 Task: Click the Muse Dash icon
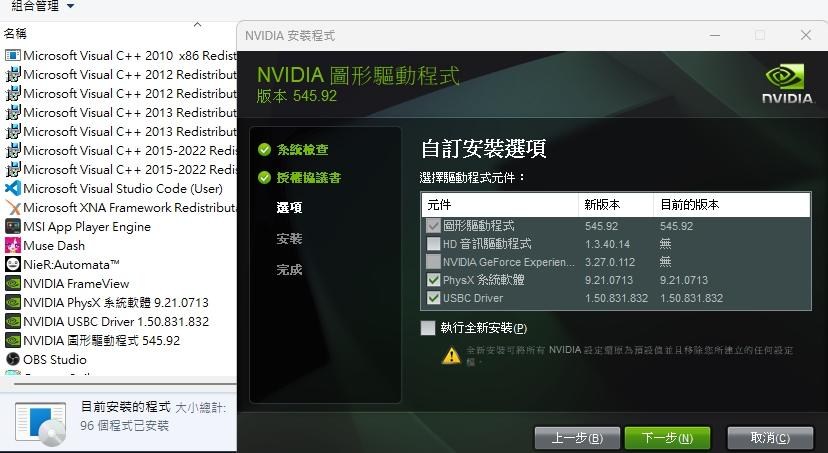tap(13, 246)
